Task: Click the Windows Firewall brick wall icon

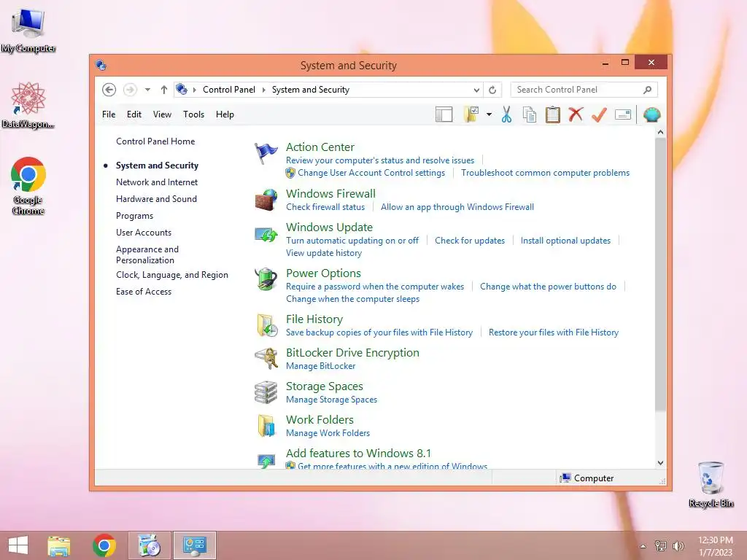Action: 266,200
